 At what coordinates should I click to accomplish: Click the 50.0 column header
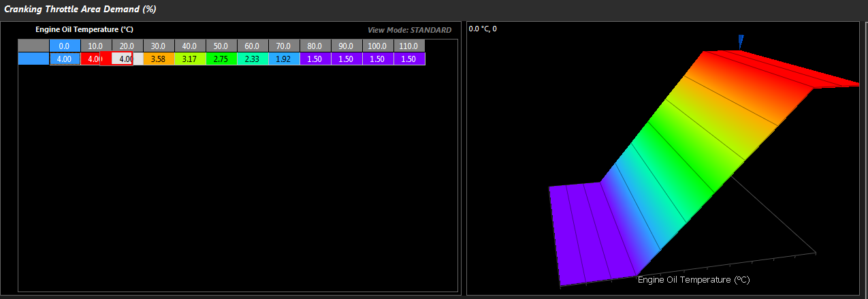[221, 46]
